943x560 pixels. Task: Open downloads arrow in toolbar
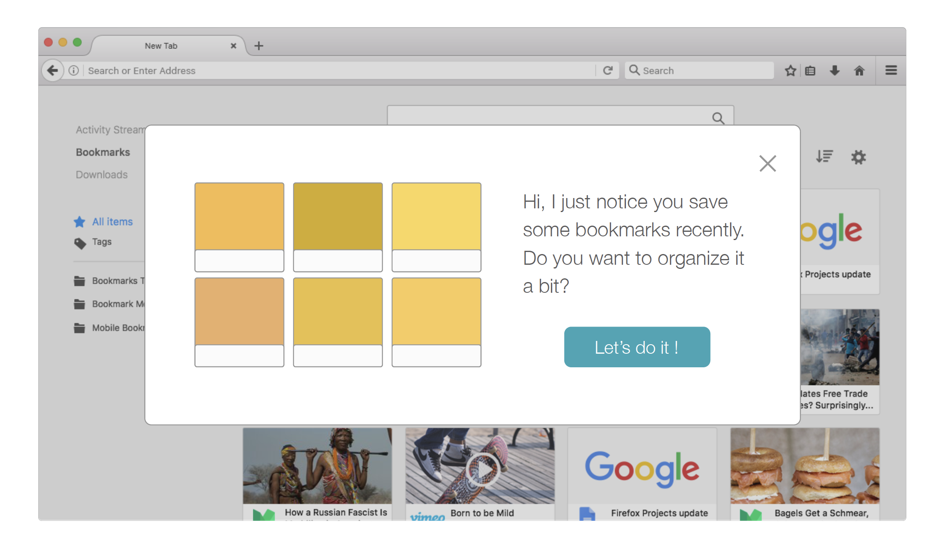pos(835,70)
